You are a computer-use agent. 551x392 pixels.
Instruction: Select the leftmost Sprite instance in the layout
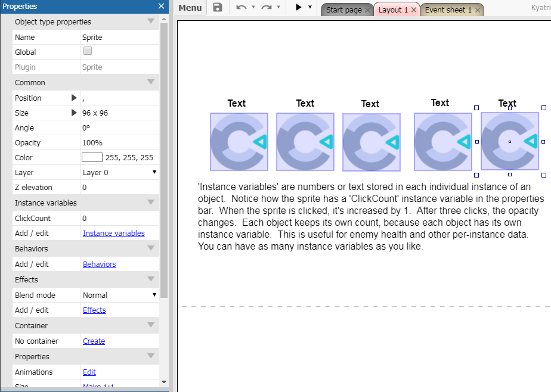point(239,142)
